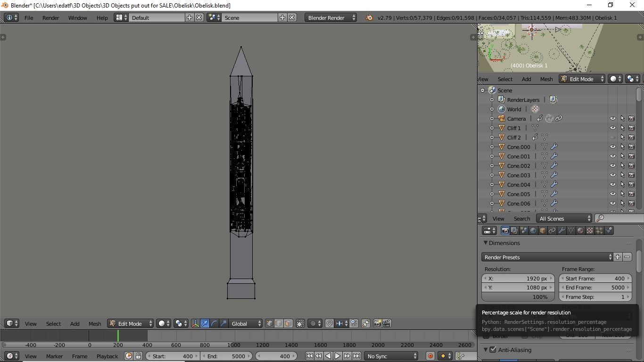Open the File menu
Viewport: 644px width, 362px height.
(29, 17)
